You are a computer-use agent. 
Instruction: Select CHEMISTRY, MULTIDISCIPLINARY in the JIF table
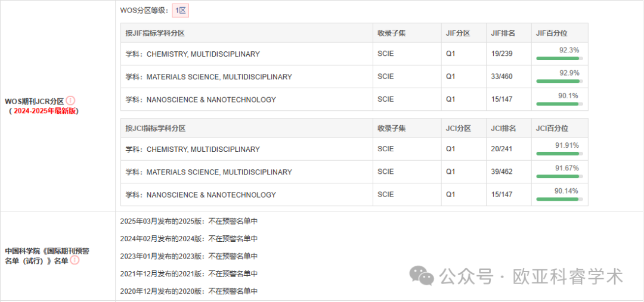coord(203,54)
